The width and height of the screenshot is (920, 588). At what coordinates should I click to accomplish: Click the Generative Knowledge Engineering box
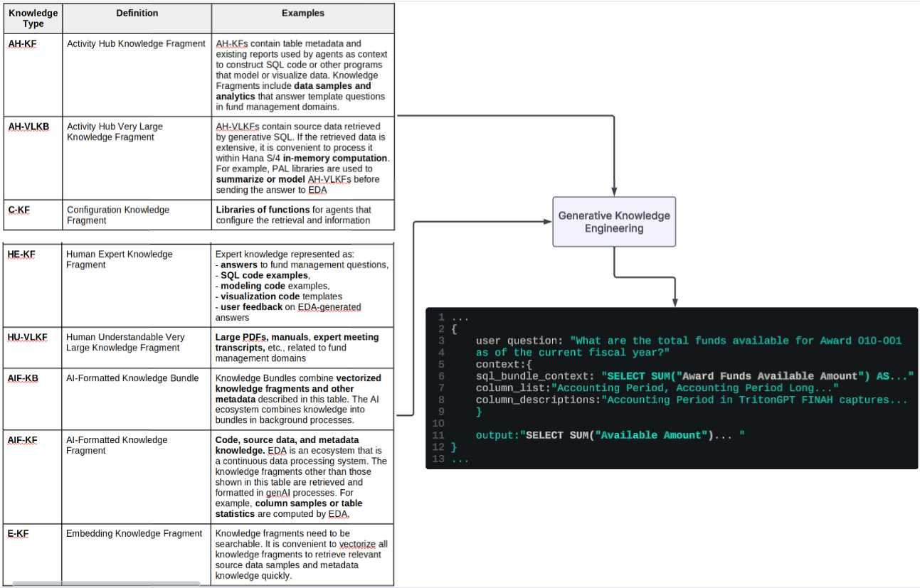[613, 221]
